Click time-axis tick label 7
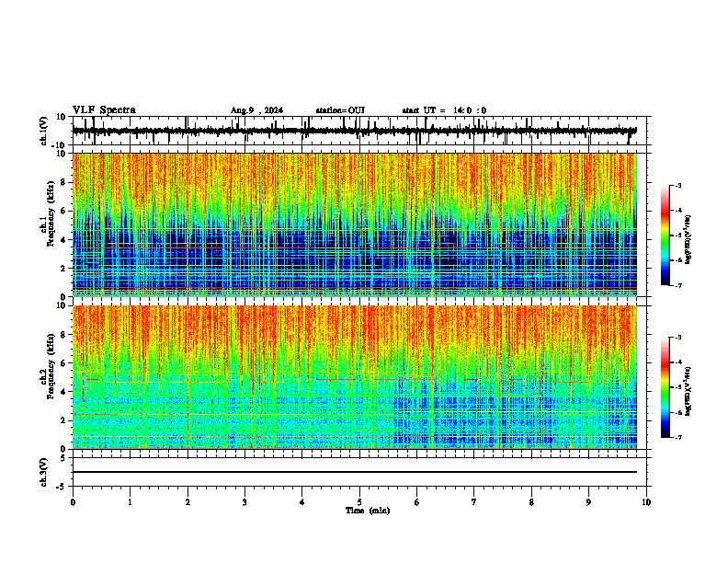728x563 pixels. 474,502
